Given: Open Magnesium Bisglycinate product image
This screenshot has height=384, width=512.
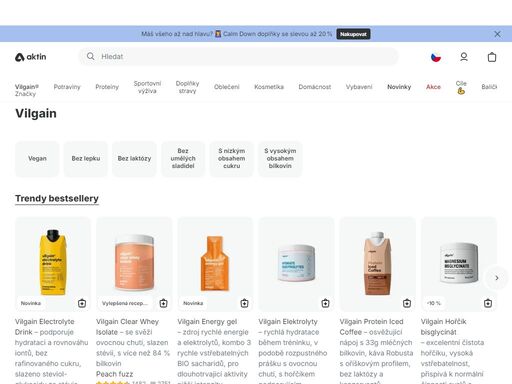Looking at the screenshot, I should point(459,263).
